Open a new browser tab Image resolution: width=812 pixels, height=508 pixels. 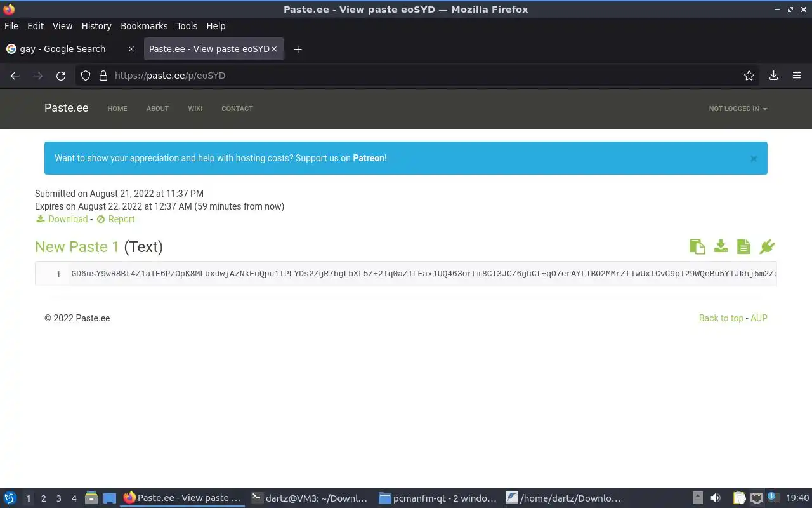[298, 49]
